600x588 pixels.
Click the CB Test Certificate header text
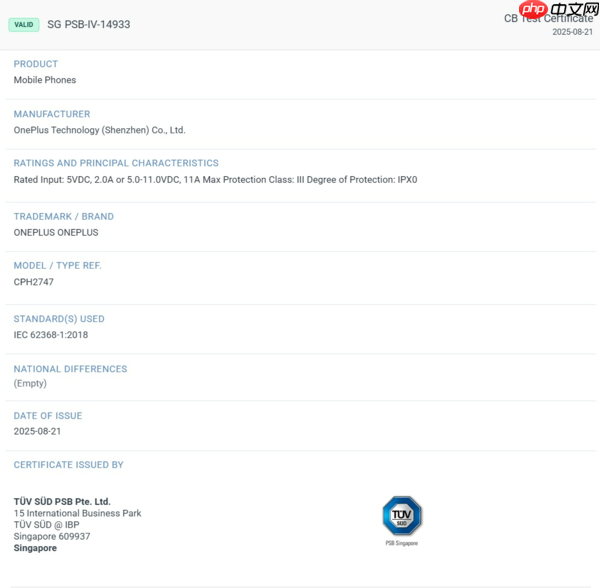pos(548,18)
